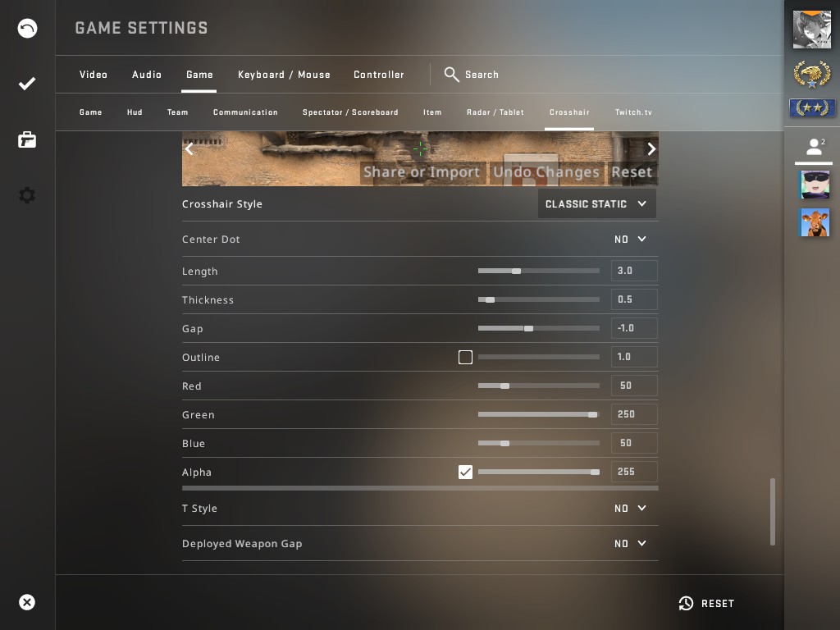Open the Deployed Weapon Gap dropdown

(631, 544)
